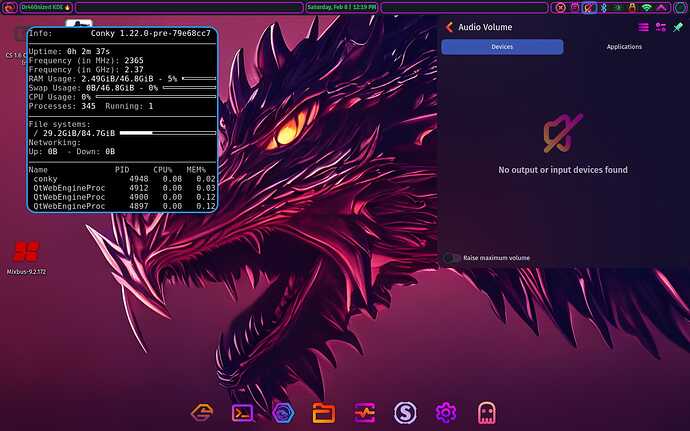This screenshot has width=690, height=431.
Task: Click the Conky version info line
Action: click(120, 33)
